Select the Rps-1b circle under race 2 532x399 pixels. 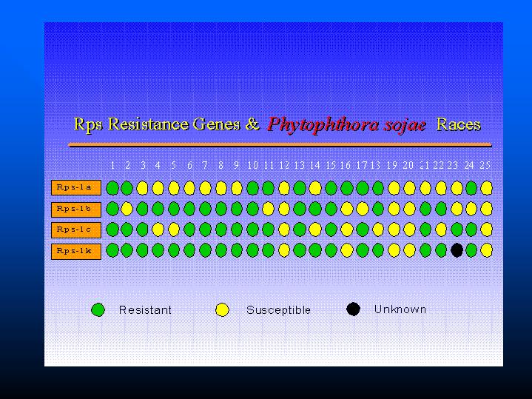click(x=127, y=209)
